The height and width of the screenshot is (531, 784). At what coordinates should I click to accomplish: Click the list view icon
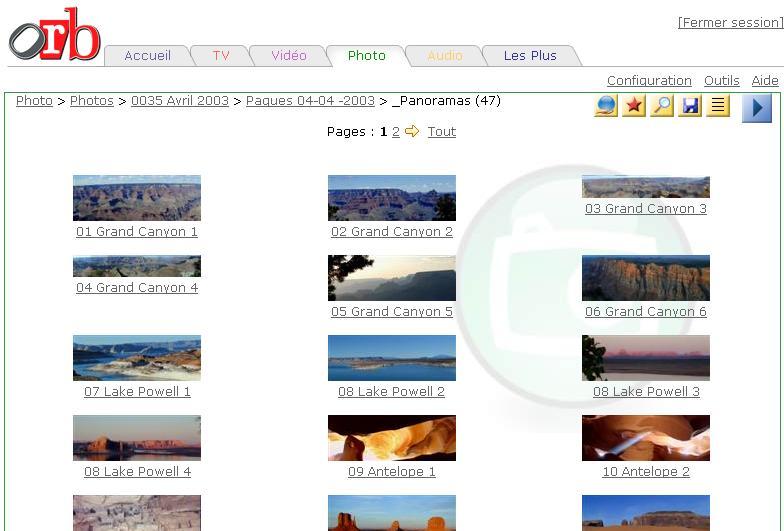[x=718, y=106]
